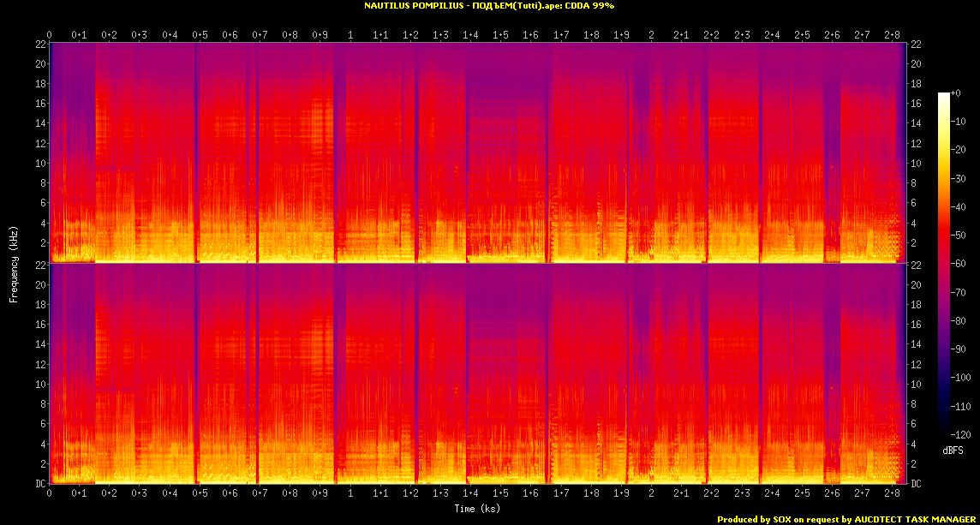
Task: Click the '1' tick on bottom time axis
Action: pyautogui.click(x=350, y=495)
